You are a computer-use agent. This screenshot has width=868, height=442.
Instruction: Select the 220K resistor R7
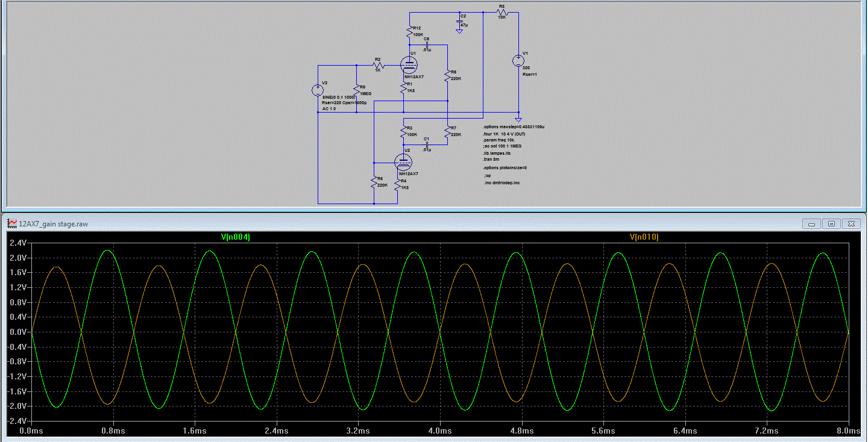(x=447, y=131)
